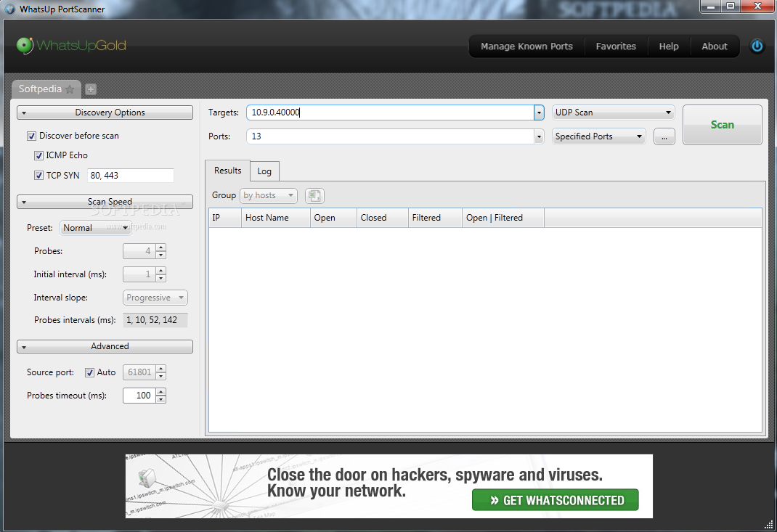Open the Group by hosts dropdown
Viewport: 777px width, 532px height.
coord(268,196)
